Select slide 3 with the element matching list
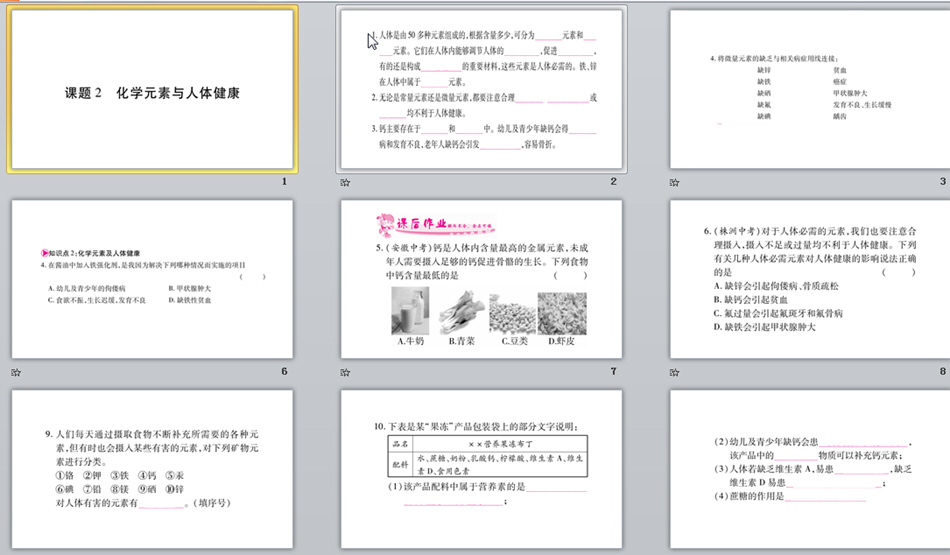 [x=809, y=89]
